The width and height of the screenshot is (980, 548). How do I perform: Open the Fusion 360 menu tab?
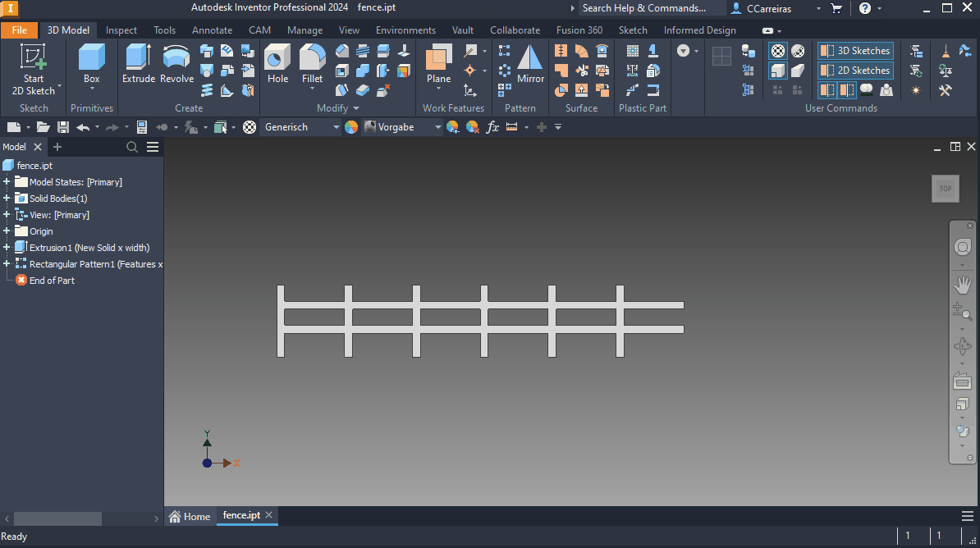579,30
